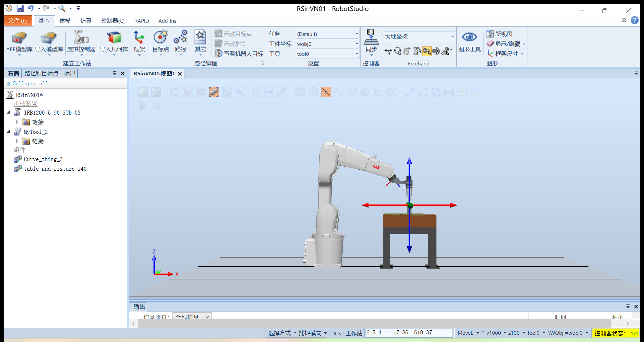Open the 大地坐标 coordinate system dropdown
Viewport: 644px width, 342px height.
tap(452, 37)
